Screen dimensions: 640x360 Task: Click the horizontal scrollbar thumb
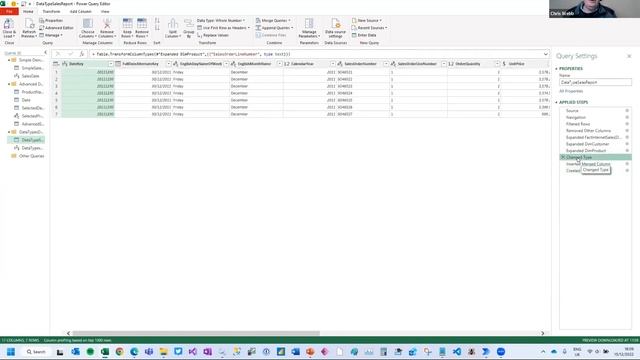coord(196,333)
